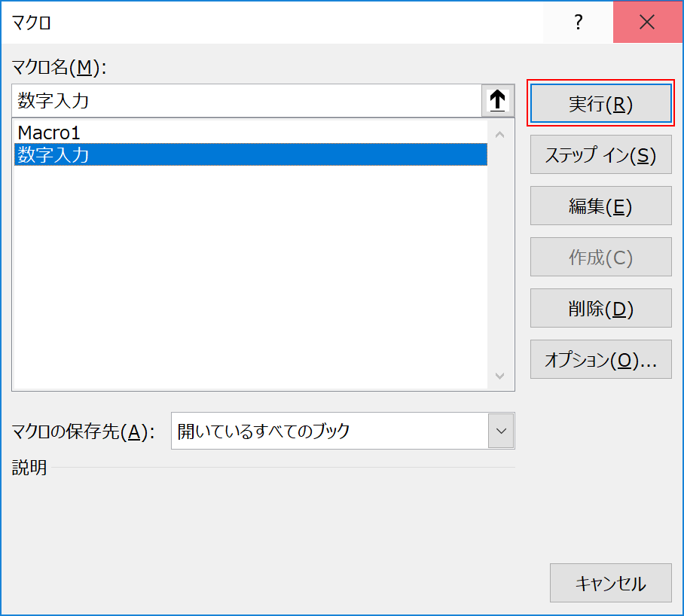The image size is (684, 616).
Task: Click inside the マクロ名 input field
Action: tap(226, 101)
